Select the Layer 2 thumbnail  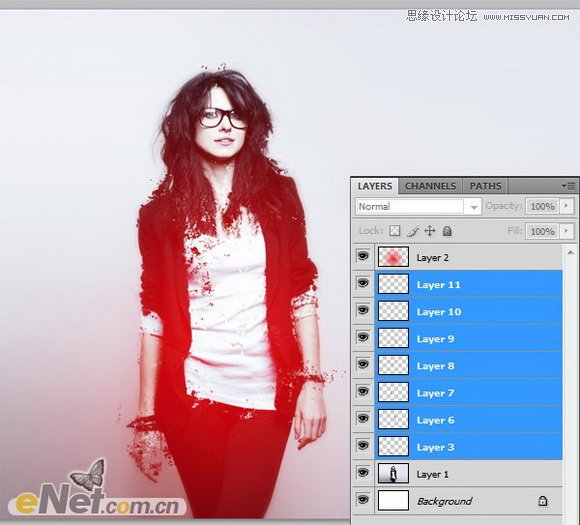393,257
